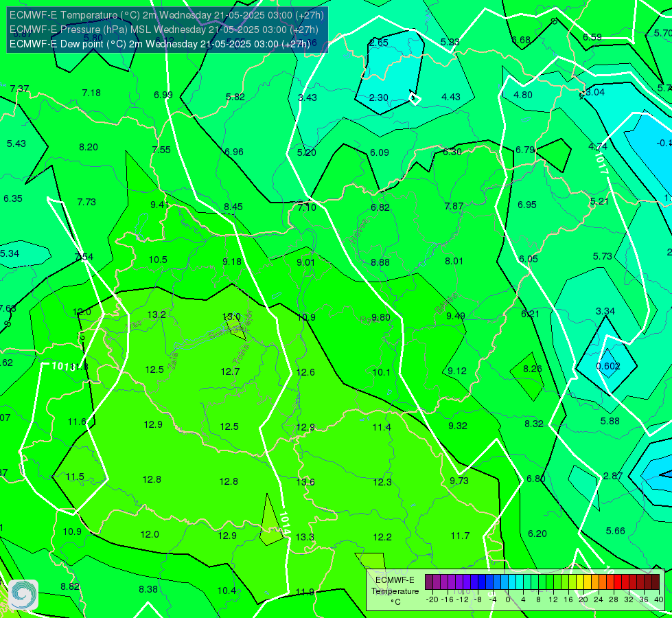Click the legend tick label 0

pyautogui.click(x=508, y=599)
